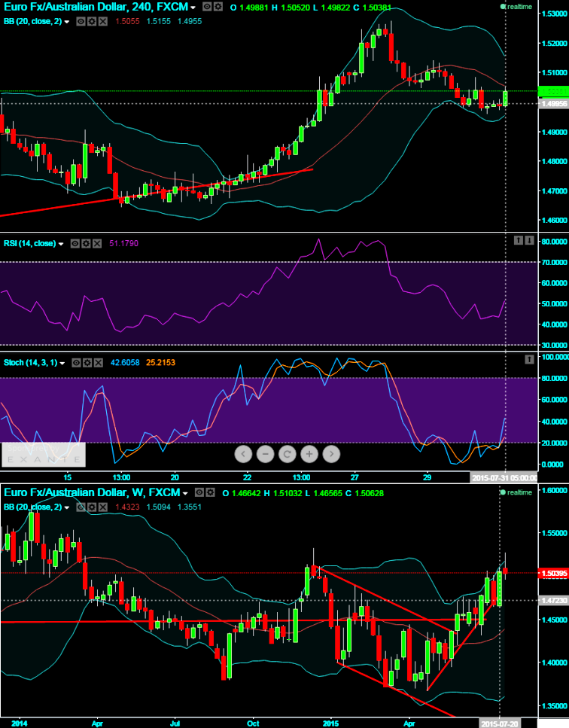
Task: Toggle visibility of the 240 chart series
Action: tap(208, 7)
